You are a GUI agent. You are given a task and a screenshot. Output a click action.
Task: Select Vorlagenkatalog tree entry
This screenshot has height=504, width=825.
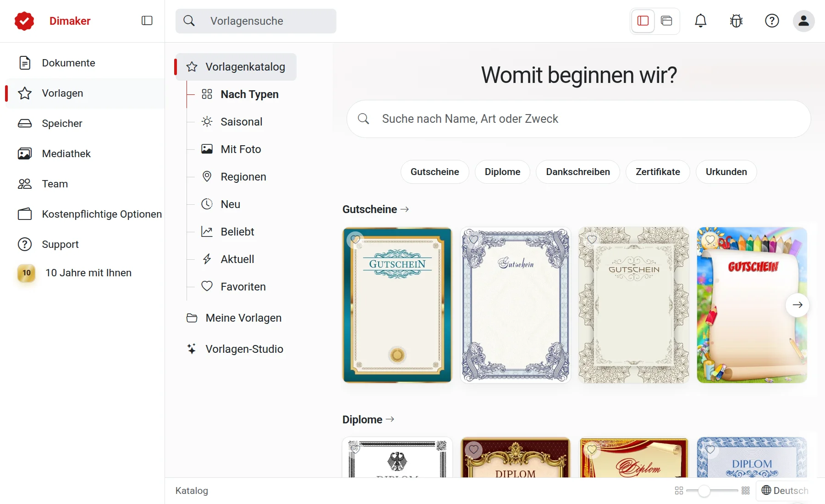click(236, 67)
